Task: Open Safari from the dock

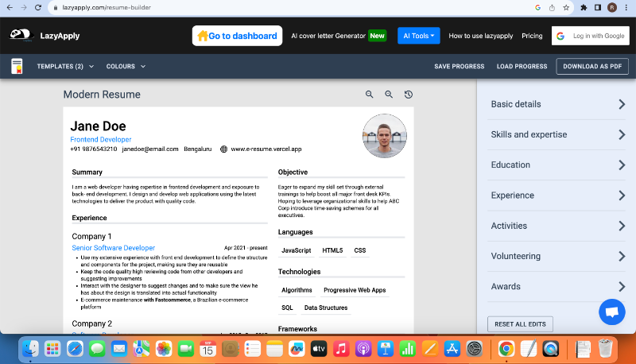Action: coord(75,349)
